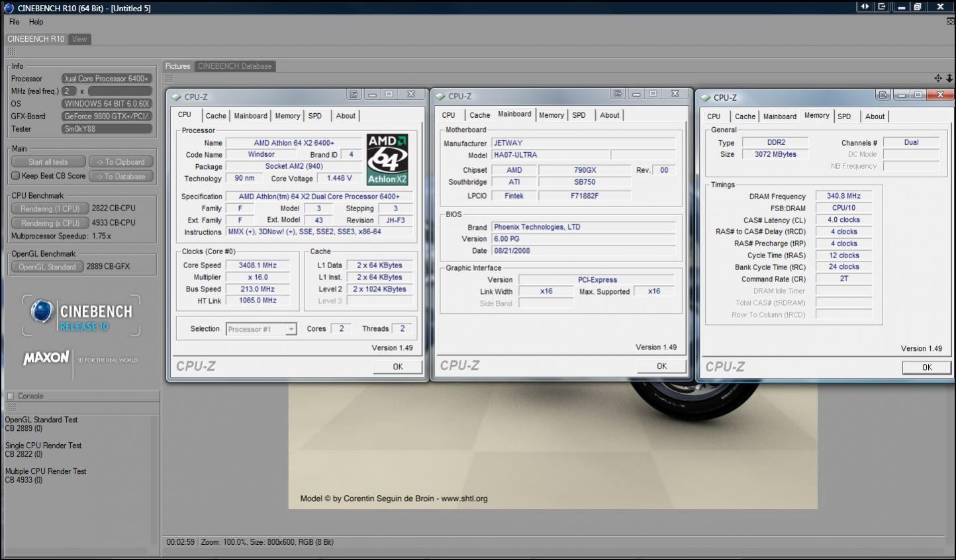Image resolution: width=956 pixels, height=560 pixels.
Task: Click the Rendering (1 CPU) button
Action: click(x=50, y=209)
